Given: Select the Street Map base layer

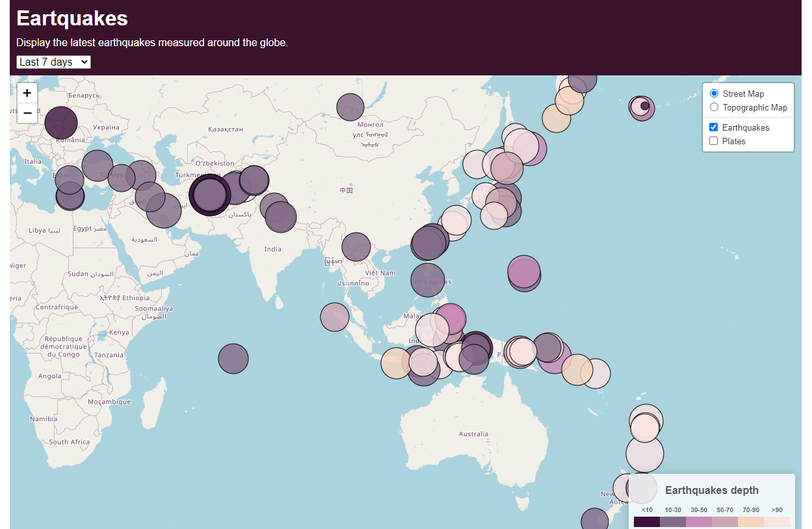Looking at the screenshot, I should click(x=714, y=94).
